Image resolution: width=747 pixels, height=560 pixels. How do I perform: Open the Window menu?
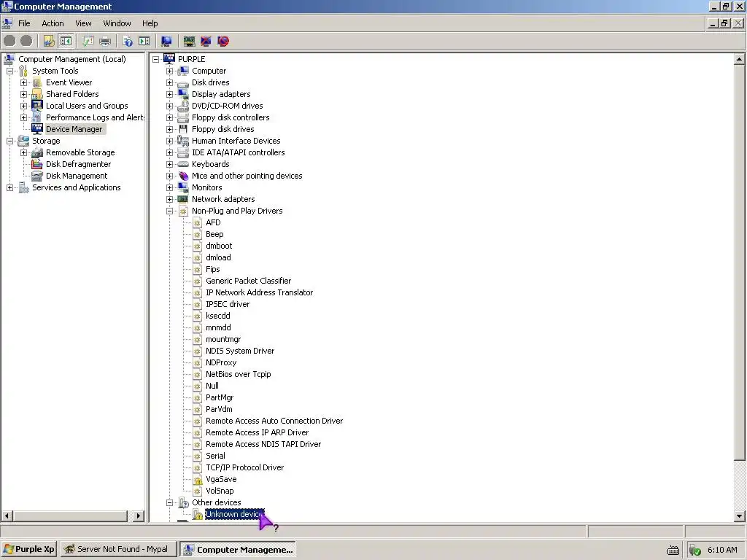click(x=117, y=23)
